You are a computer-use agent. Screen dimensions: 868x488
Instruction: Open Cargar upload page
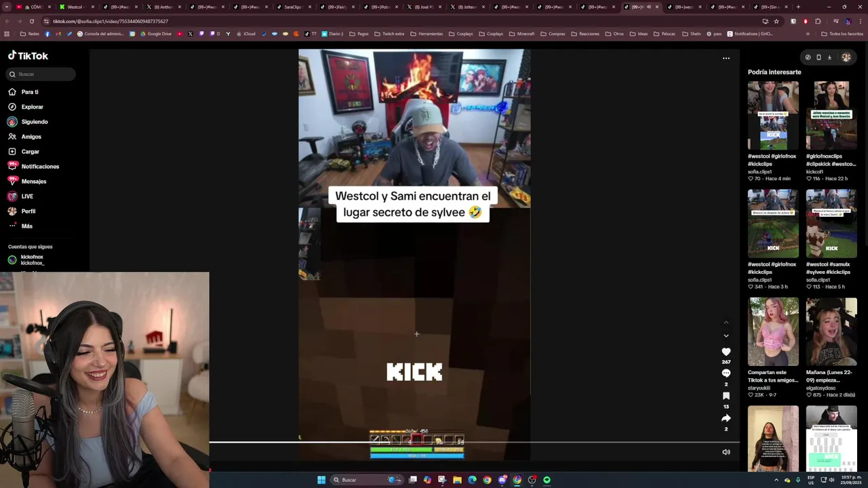tap(24, 151)
